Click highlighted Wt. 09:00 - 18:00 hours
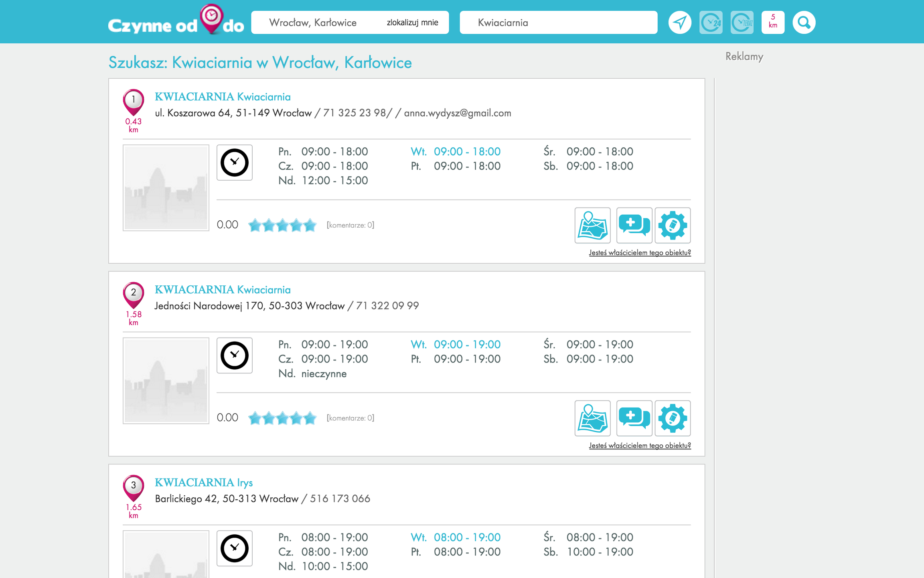The width and height of the screenshot is (924, 578). point(456,152)
